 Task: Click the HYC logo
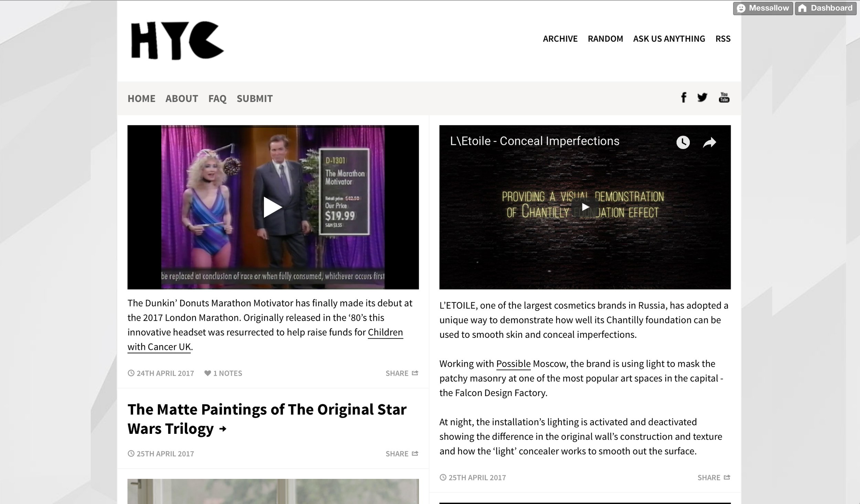(x=177, y=41)
